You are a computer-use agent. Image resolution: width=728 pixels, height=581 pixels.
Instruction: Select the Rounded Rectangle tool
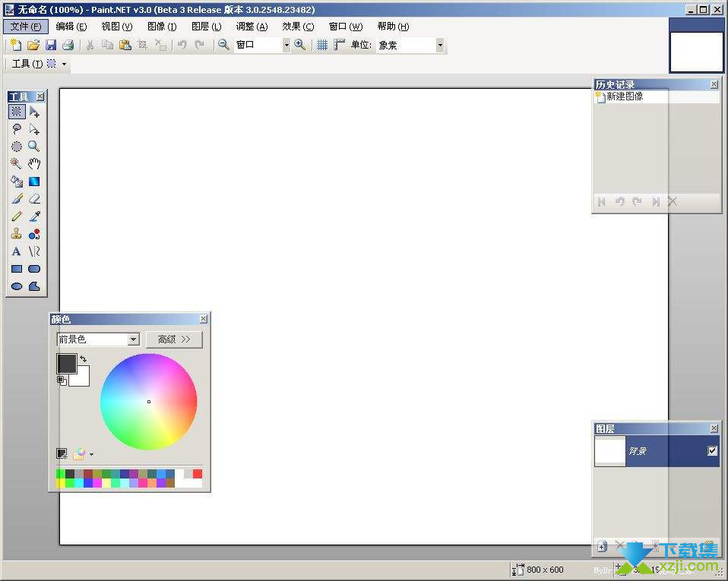click(x=34, y=269)
